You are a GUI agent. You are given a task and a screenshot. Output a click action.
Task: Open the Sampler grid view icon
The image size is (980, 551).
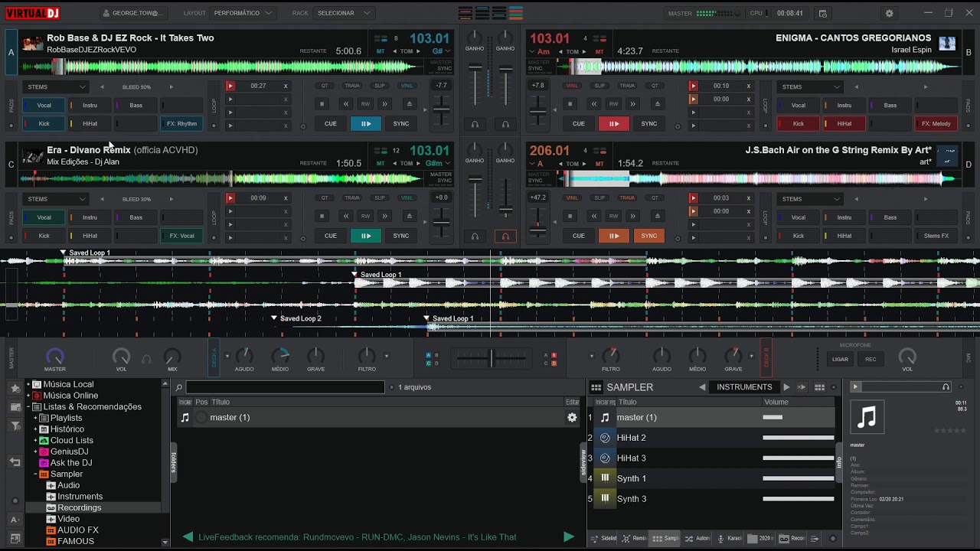point(819,387)
